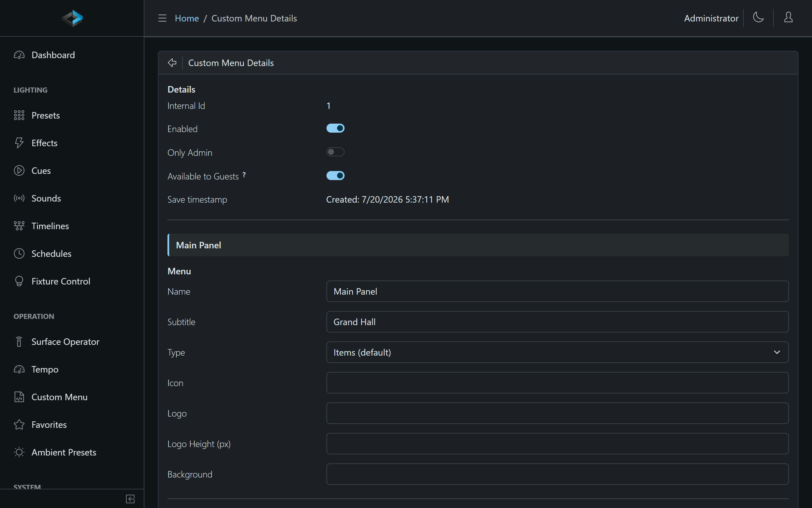
Task: Disable the Enabled switch
Action: [x=335, y=128]
